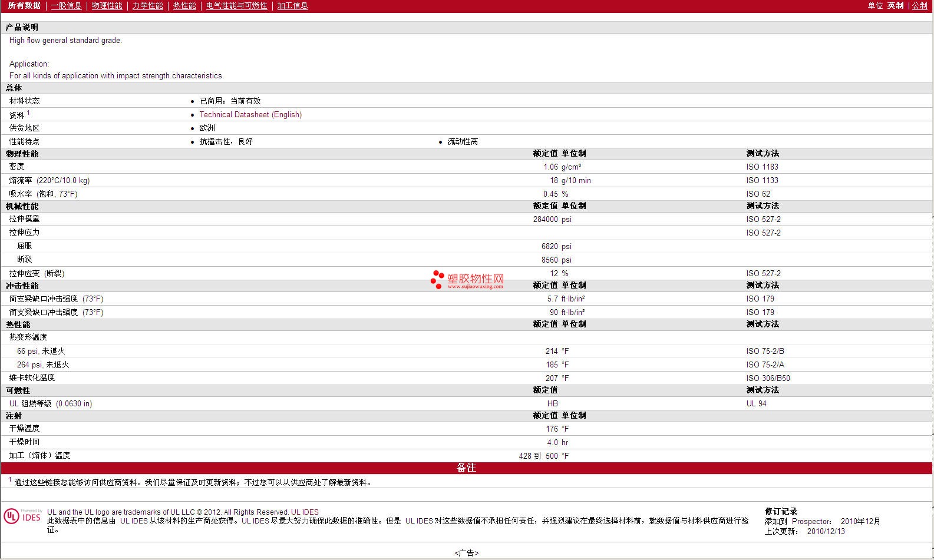Image resolution: width=934 pixels, height=560 pixels.
Task: Click the 维卡软化温度 row label
Action: pyautogui.click(x=32, y=378)
